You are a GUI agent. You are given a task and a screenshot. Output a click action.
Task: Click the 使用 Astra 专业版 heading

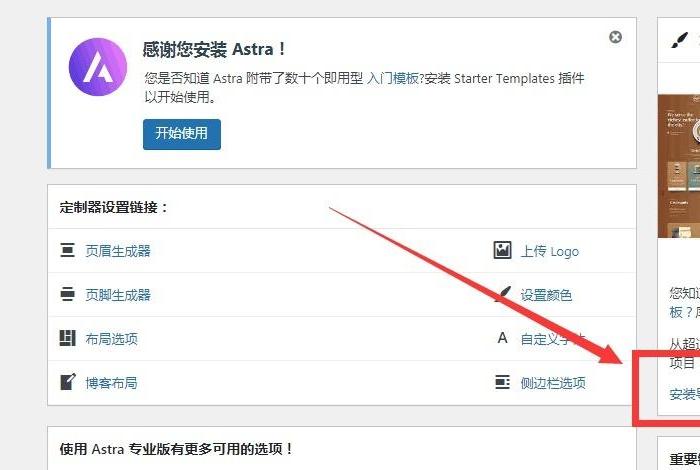[176, 449]
